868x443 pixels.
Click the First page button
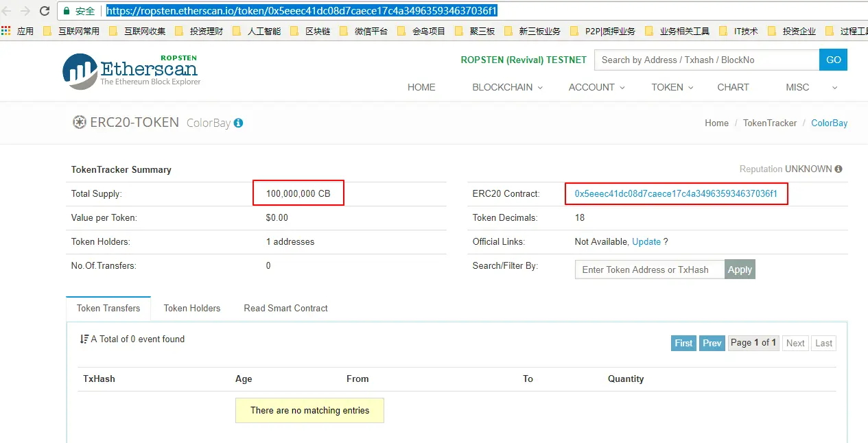click(x=683, y=343)
